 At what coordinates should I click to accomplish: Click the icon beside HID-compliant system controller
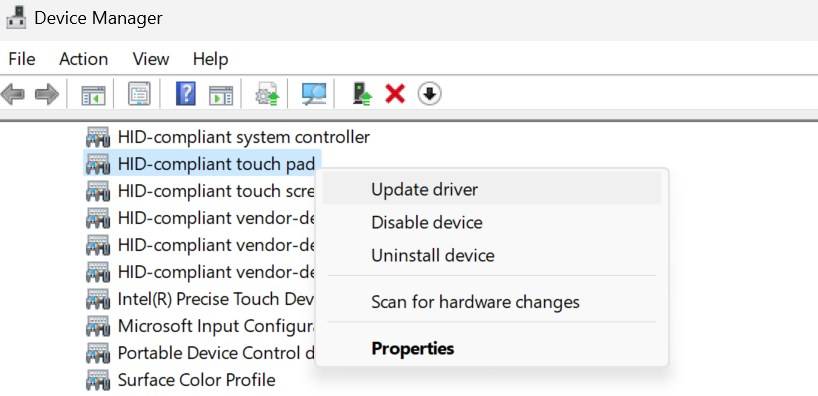click(x=98, y=137)
